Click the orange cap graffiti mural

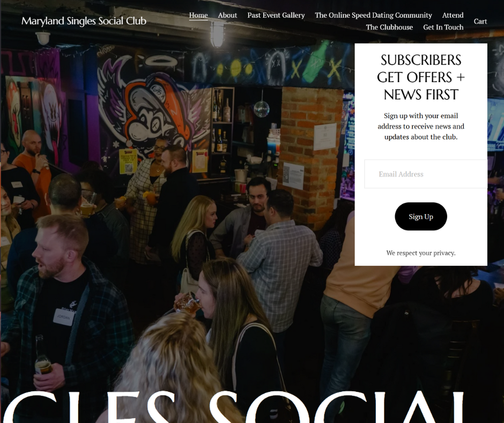(154, 110)
